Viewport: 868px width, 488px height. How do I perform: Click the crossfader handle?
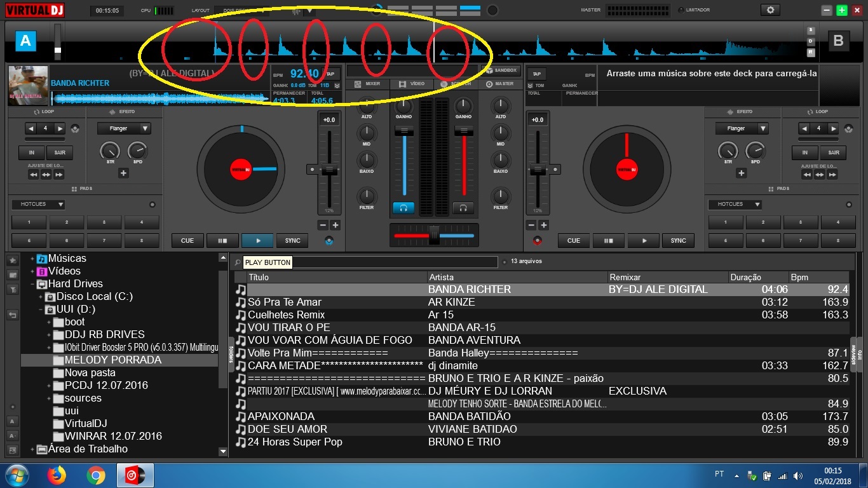point(434,235)
